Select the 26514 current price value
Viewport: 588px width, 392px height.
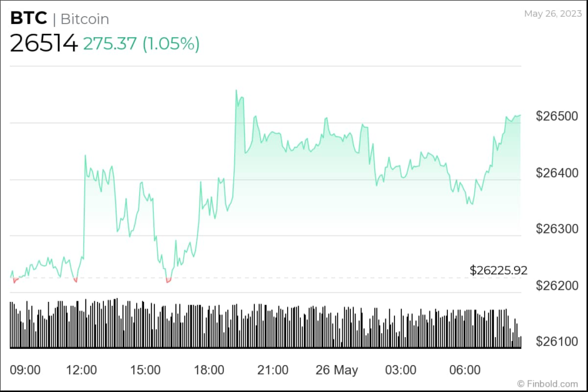pos(44,44)
